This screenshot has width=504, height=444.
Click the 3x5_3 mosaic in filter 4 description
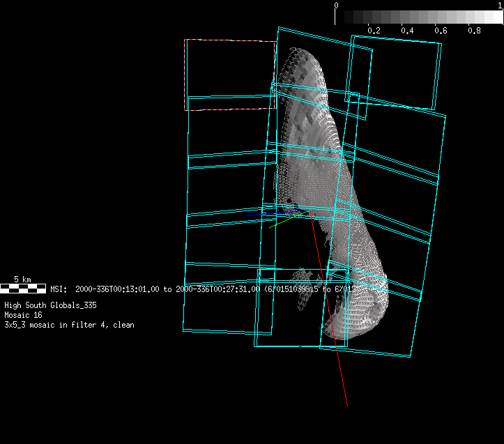69,325
